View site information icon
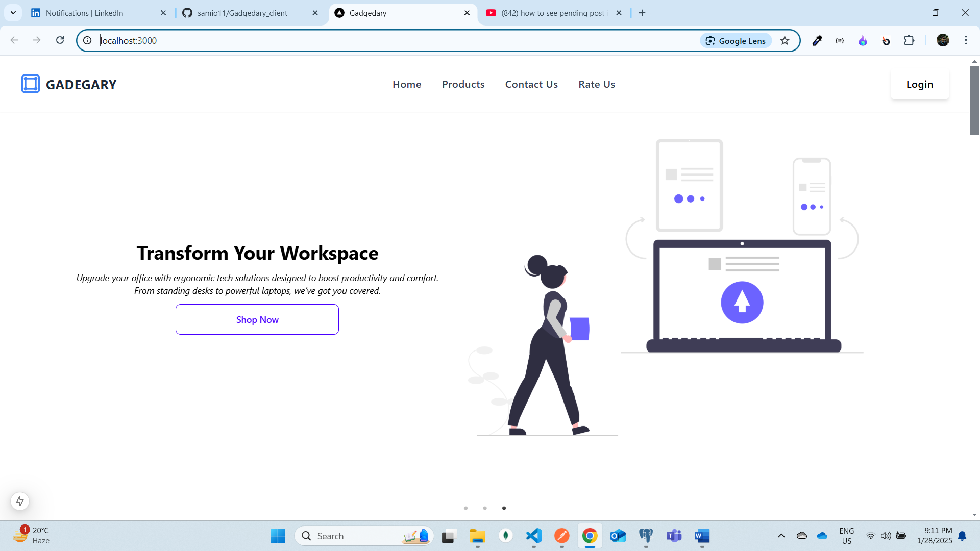Viewport: 980px width, 551px height. click(x=87, y=40)
